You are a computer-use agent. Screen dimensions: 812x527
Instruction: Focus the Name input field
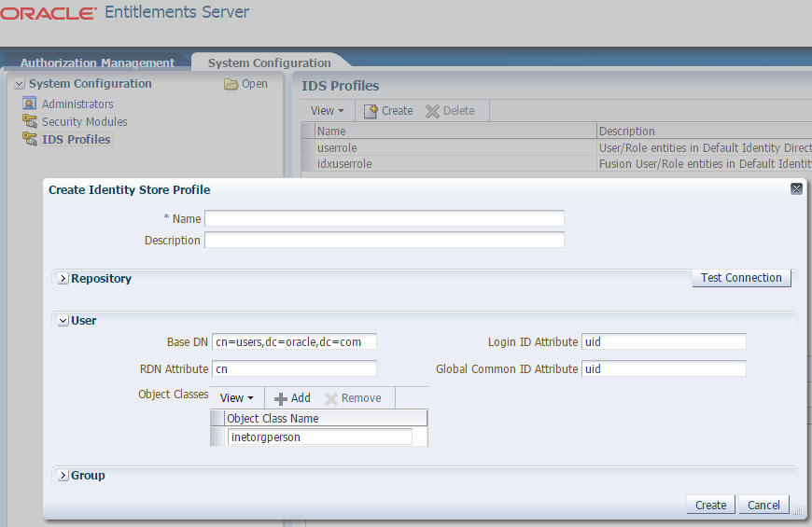[385, 218]
